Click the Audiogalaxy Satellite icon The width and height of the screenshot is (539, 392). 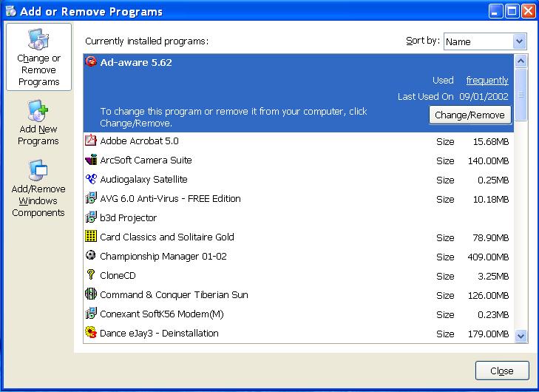[x=91, y=179]
